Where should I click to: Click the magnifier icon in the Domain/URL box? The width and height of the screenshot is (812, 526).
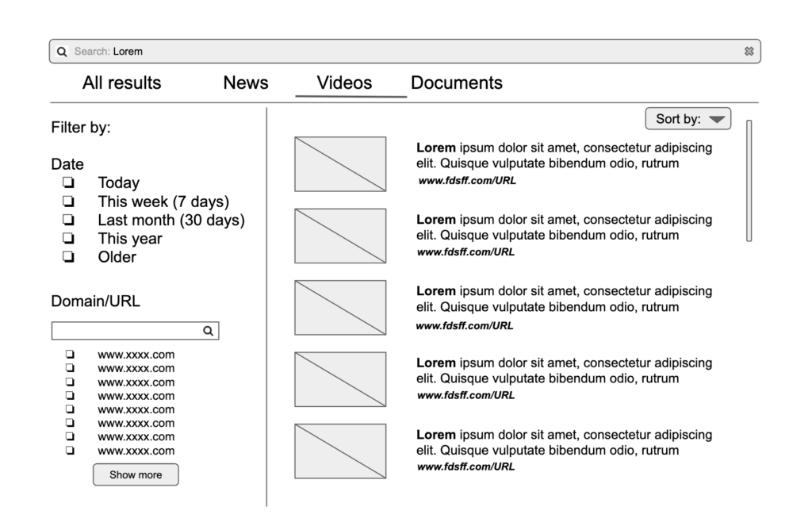(x=207, y=330)
